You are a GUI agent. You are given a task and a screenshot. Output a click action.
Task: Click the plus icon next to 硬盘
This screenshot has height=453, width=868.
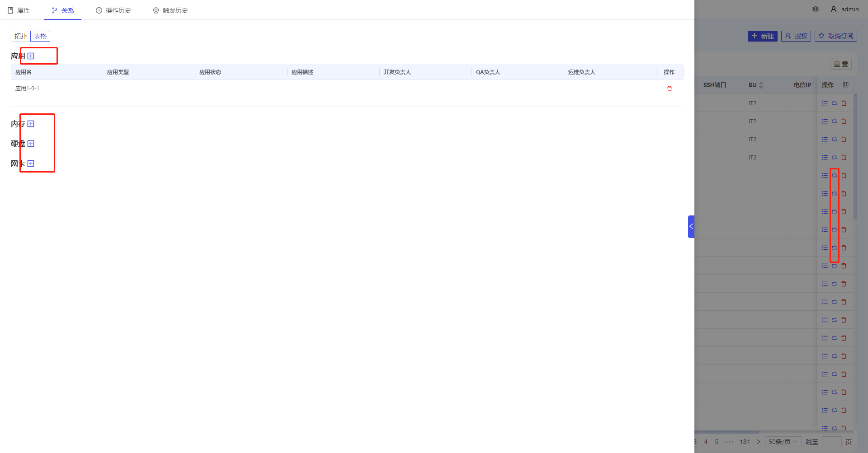coord(31,144)
